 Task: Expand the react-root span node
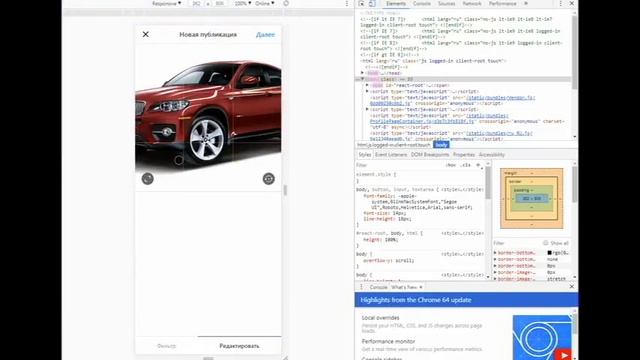pyautogui.click(x=367, y=85)
